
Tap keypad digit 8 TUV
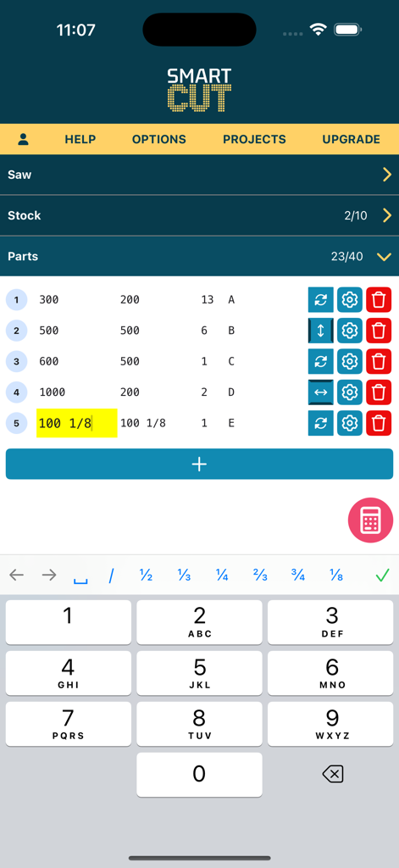[199, 724]
